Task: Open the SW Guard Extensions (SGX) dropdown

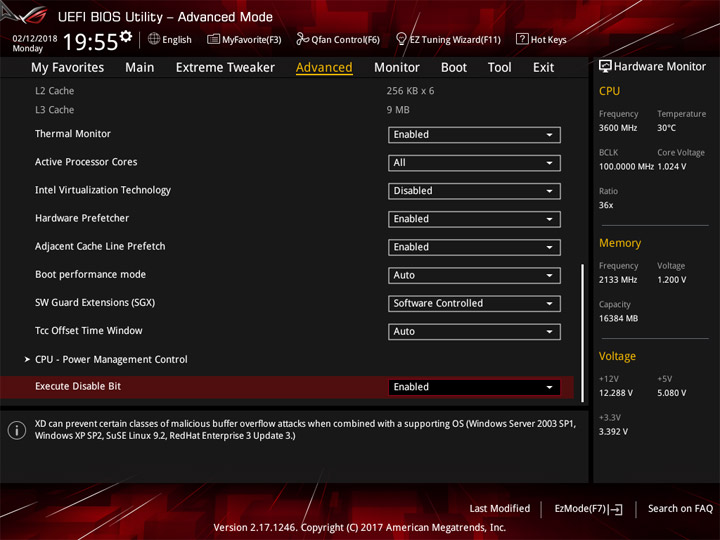Action: point(474,303)
